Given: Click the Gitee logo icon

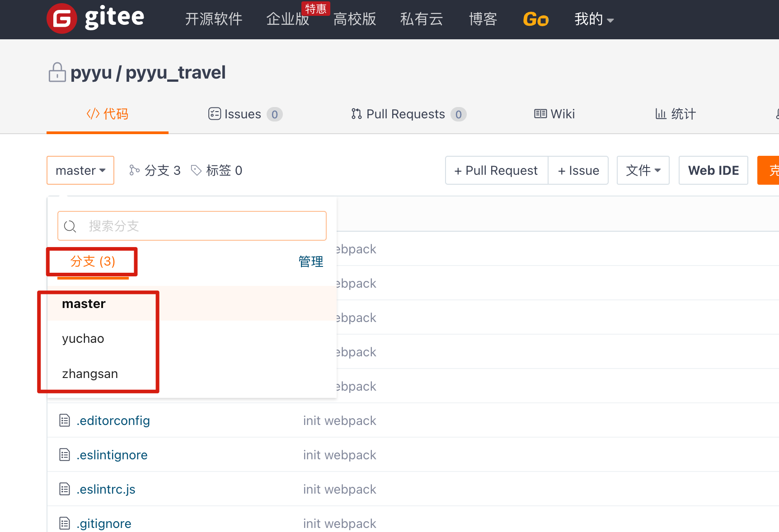Looking at the screenshot, I should (62, 19).
